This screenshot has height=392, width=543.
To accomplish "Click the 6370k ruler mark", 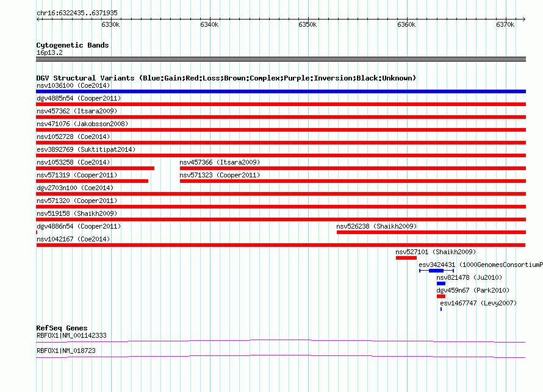I will pyautogui.click(x=505, y=24).
